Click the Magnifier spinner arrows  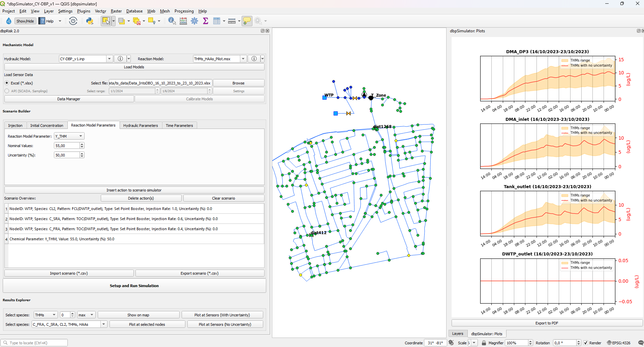[530, 343]
